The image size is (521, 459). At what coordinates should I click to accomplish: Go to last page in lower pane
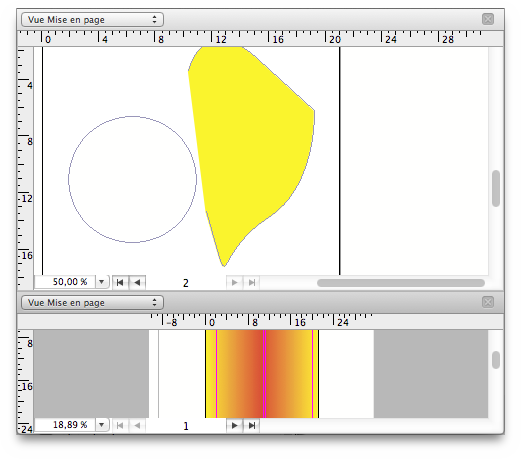252,425
